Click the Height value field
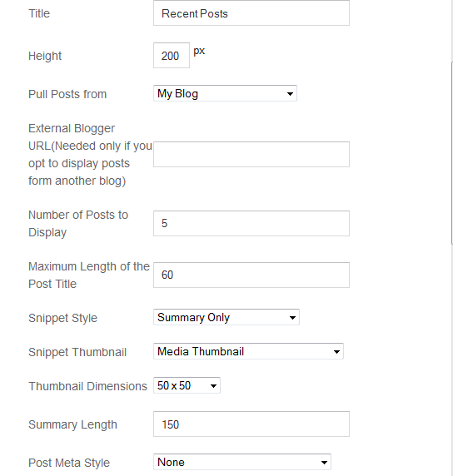Image resolution: width=453 pixels, height=476 pixels. tap(172, 55)
